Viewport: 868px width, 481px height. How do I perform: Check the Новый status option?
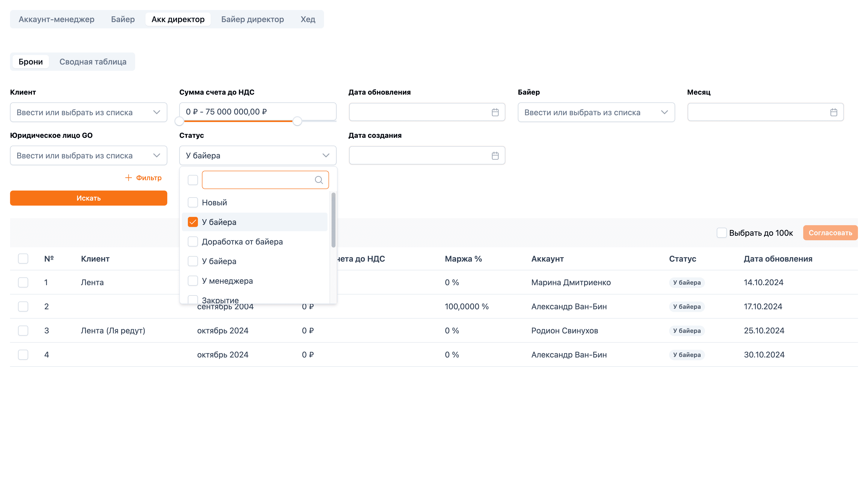193,202
